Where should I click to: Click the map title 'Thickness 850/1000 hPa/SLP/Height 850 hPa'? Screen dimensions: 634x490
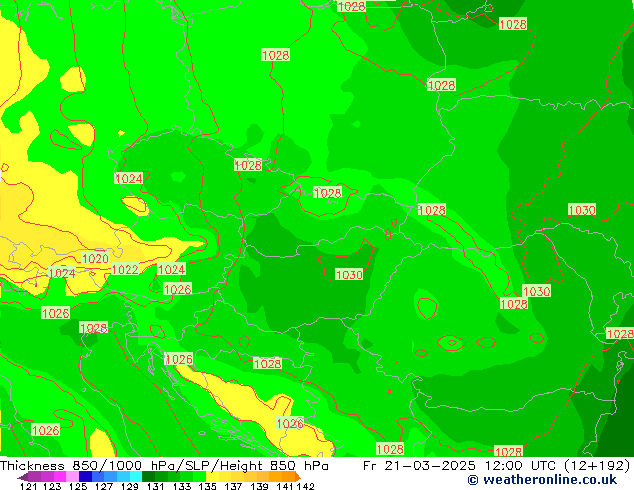click(164, 465)
